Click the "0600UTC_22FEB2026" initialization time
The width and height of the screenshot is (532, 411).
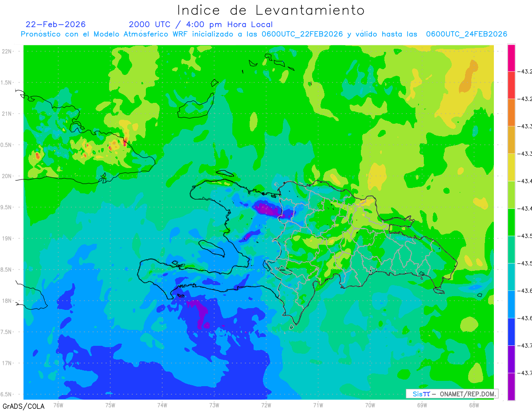302,34
